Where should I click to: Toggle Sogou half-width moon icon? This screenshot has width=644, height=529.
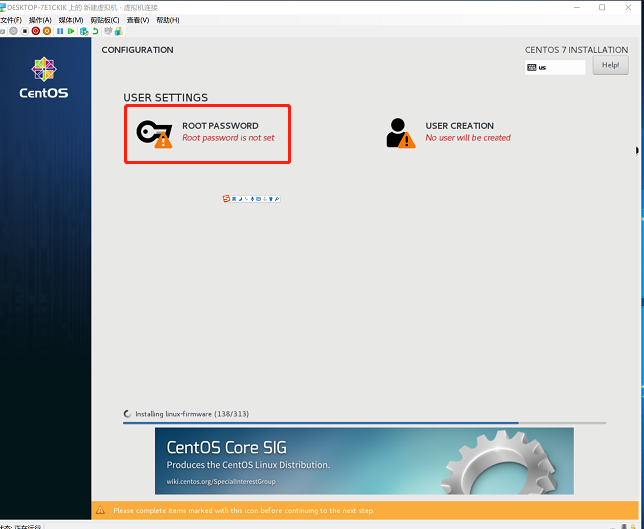(x=240, y=199)
